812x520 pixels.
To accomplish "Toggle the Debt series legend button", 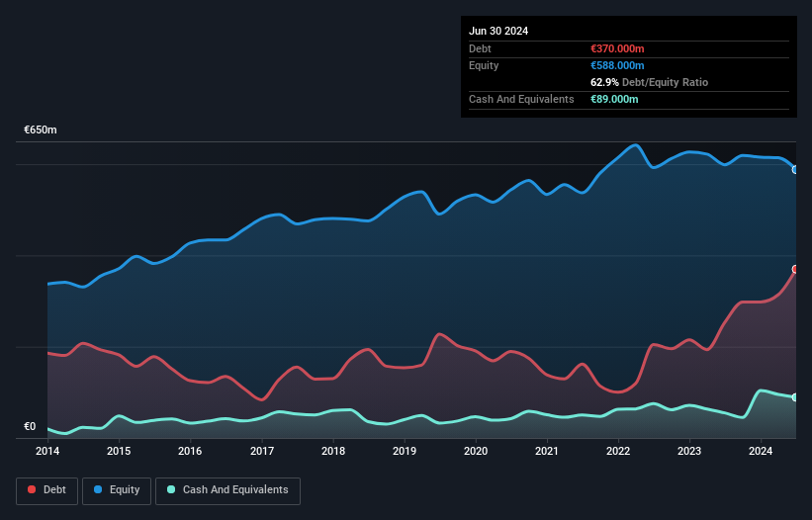I will point(47,490).
